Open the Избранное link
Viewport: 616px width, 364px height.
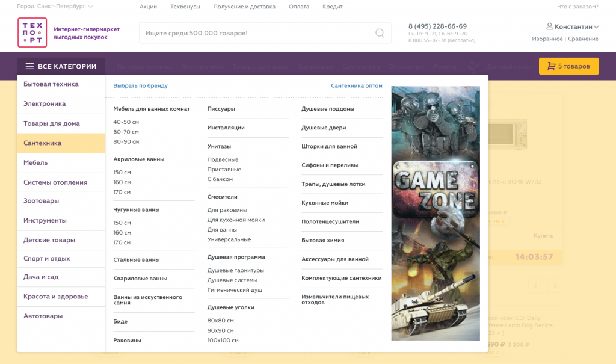pyautogui.click(x=547, y=39)
